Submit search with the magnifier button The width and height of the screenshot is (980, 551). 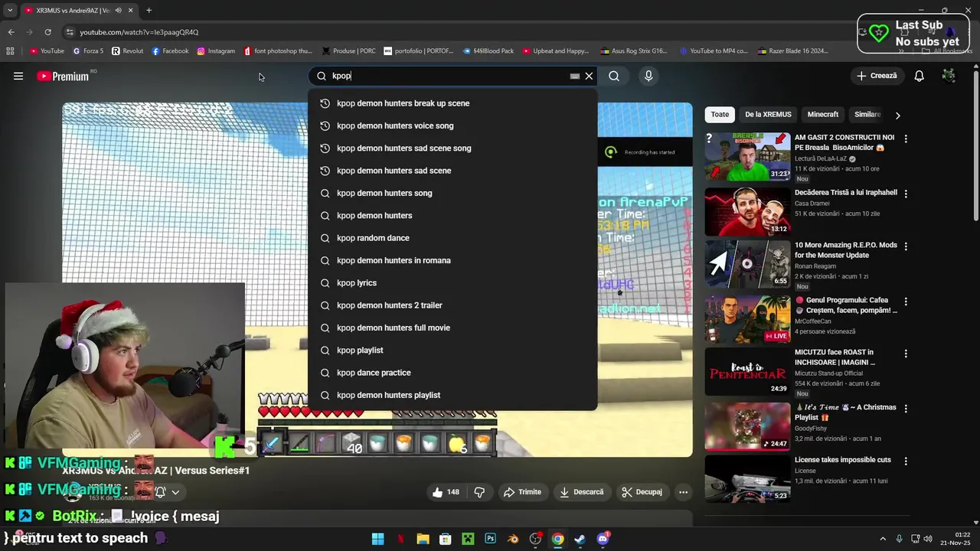614,76
